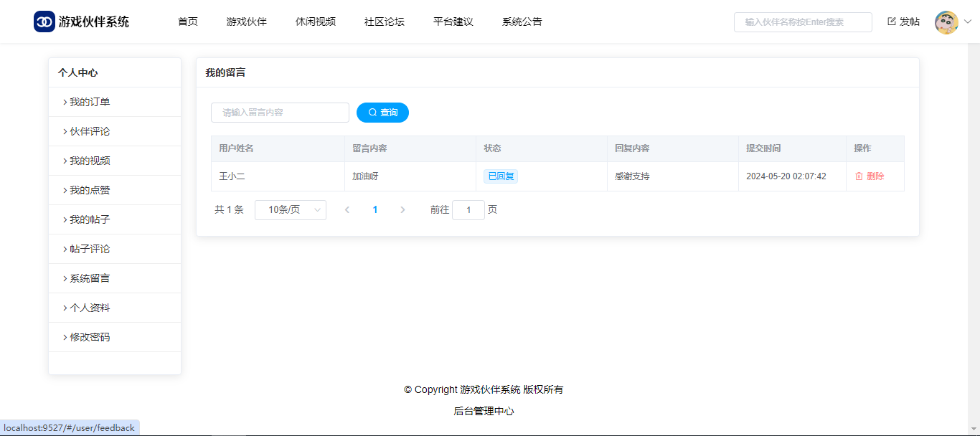Open 修改密码 in the sidebar
The image size is (980, 436).
click(x=89, y=337)
